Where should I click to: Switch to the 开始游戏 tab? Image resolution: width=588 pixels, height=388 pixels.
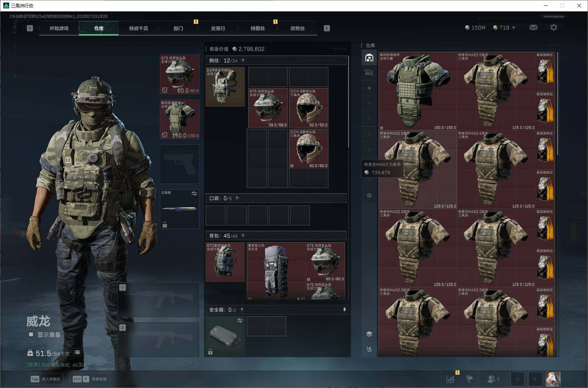pyautogui.click(x=59, y=28)
